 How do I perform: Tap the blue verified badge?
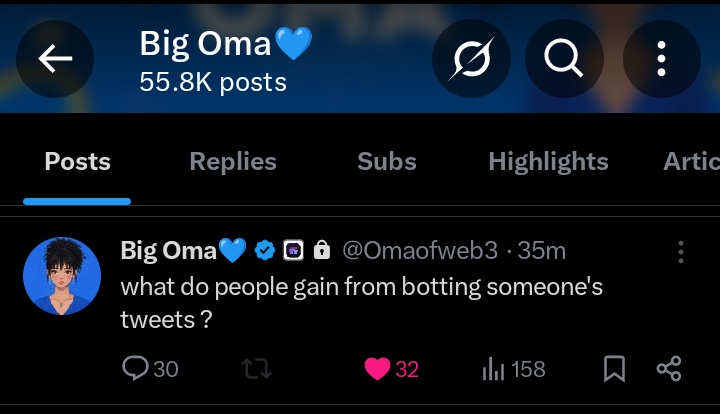265,250
